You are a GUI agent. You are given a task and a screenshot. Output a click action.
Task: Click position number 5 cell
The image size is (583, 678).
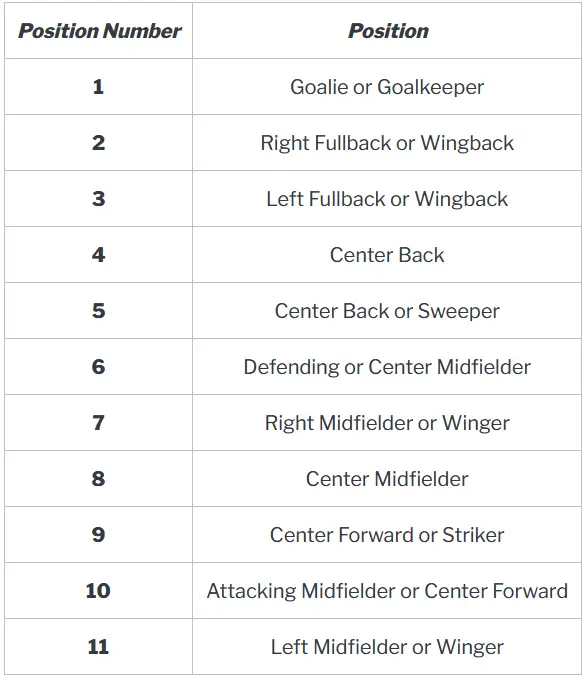[99, 310]
